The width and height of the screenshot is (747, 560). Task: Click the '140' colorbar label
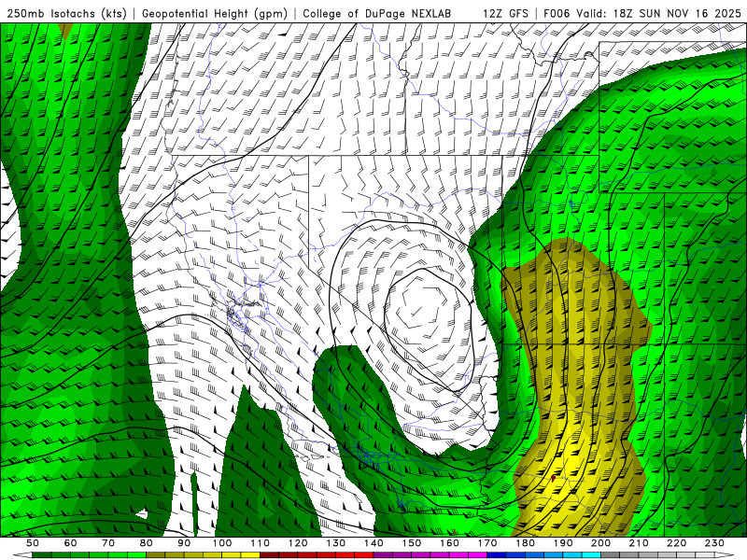[x=373, y=543]
